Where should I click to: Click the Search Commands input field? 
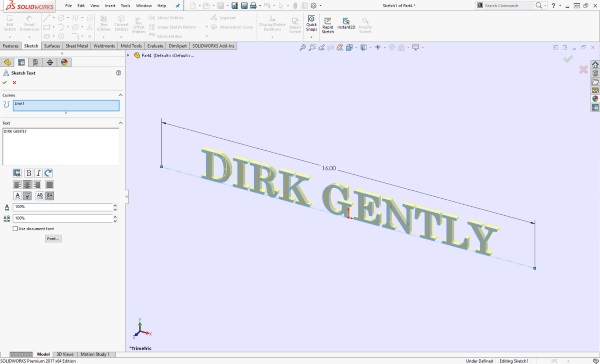click(x=508, y=5)
